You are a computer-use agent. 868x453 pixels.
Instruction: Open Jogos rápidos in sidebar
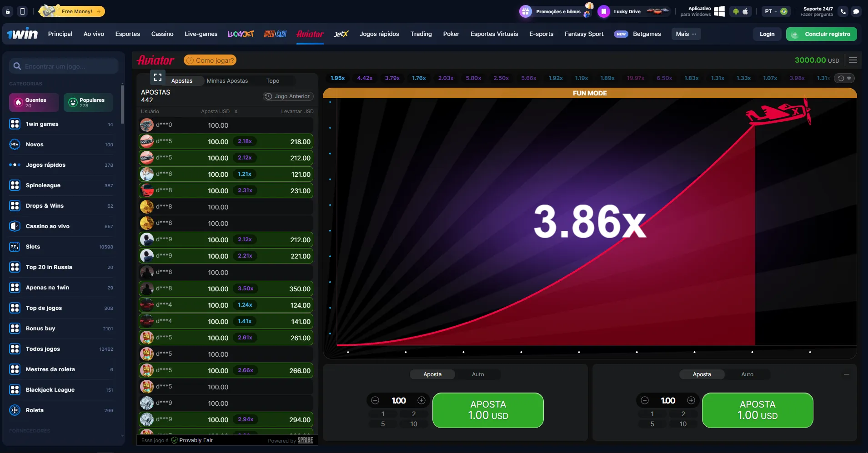click(x=61, y=165)
